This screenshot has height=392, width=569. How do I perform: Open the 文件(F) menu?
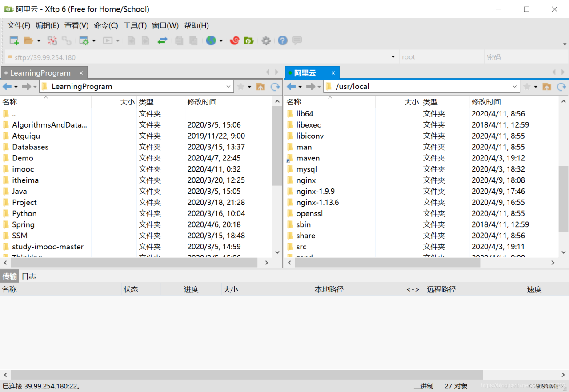point(19,26)
